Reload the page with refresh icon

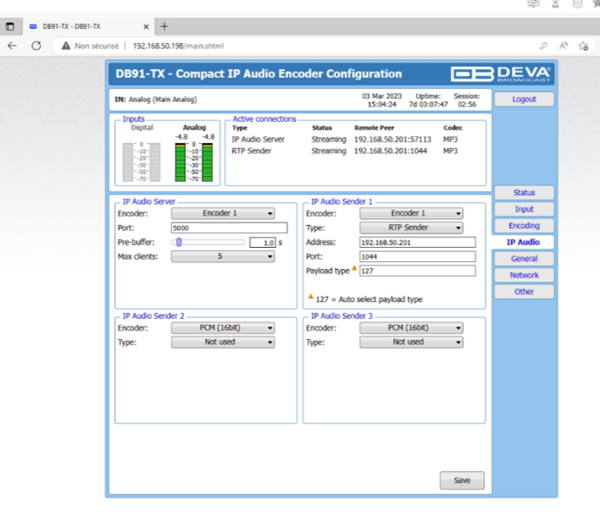point(36,46)
